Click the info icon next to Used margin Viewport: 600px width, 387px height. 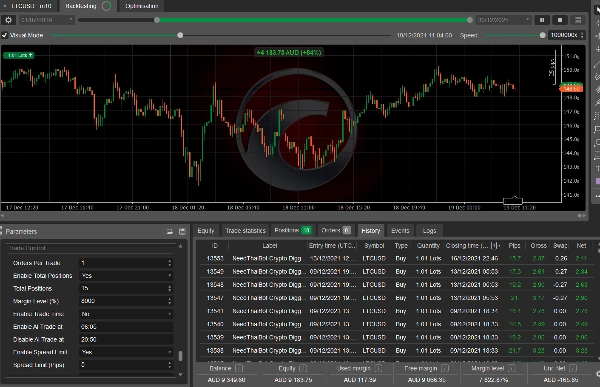click(x=378, y=368)
